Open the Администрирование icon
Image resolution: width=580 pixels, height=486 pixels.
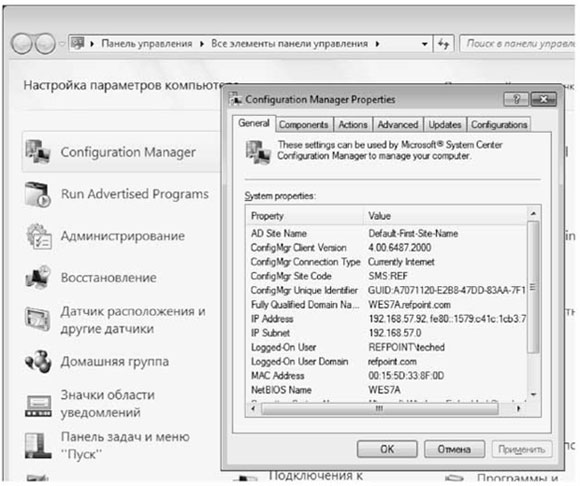point(38,236)
